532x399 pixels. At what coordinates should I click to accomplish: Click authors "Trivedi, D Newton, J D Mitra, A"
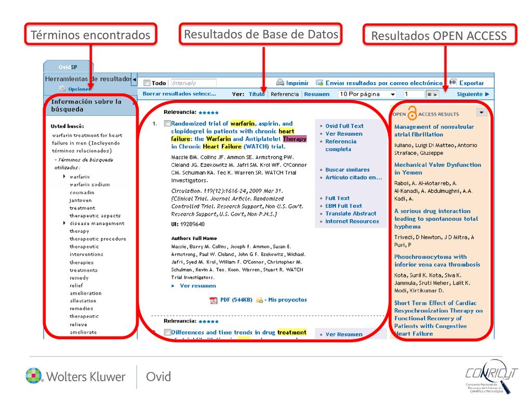(x=434, y=237)
